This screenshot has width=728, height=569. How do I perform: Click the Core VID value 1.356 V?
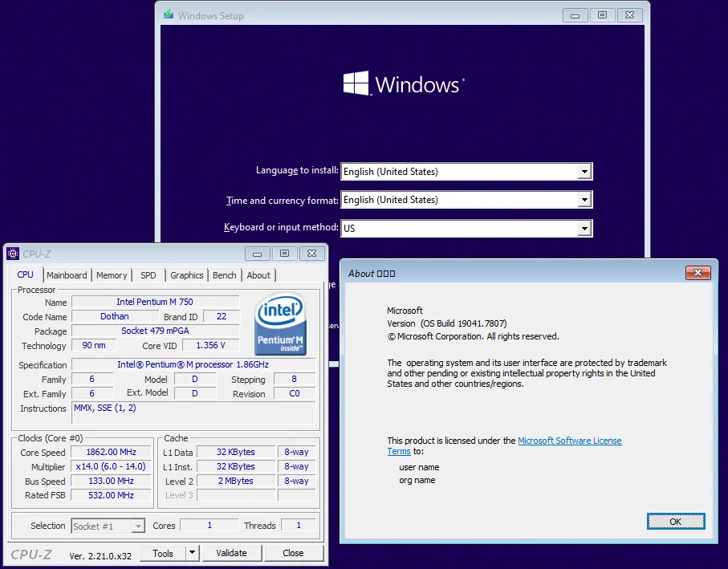pos(210,345)
